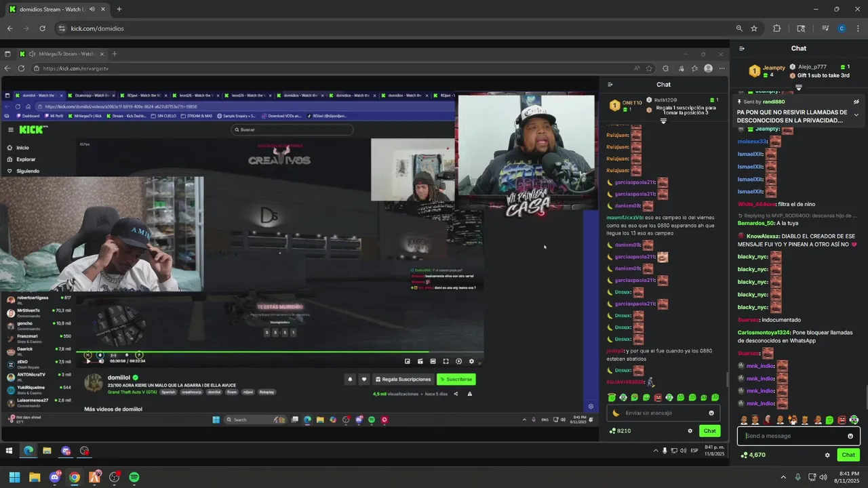Insert the plain green blob quick emote
868x488 pixels.
point(829,420)
